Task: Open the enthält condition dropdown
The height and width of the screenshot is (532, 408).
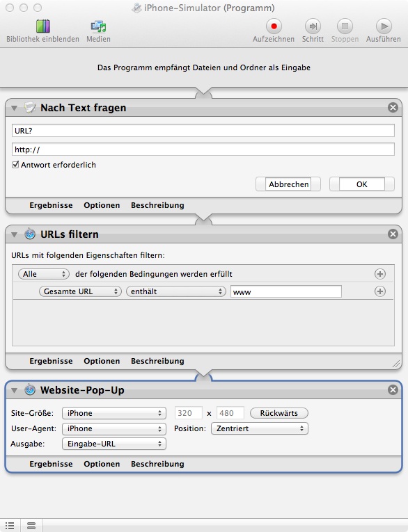Action: 176,291
